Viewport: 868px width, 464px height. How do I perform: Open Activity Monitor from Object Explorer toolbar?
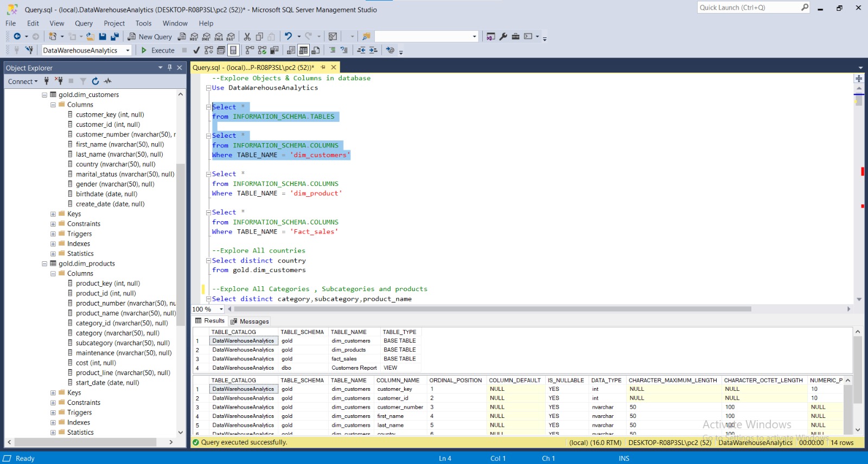pyautogui.click(x=108, y=81)
